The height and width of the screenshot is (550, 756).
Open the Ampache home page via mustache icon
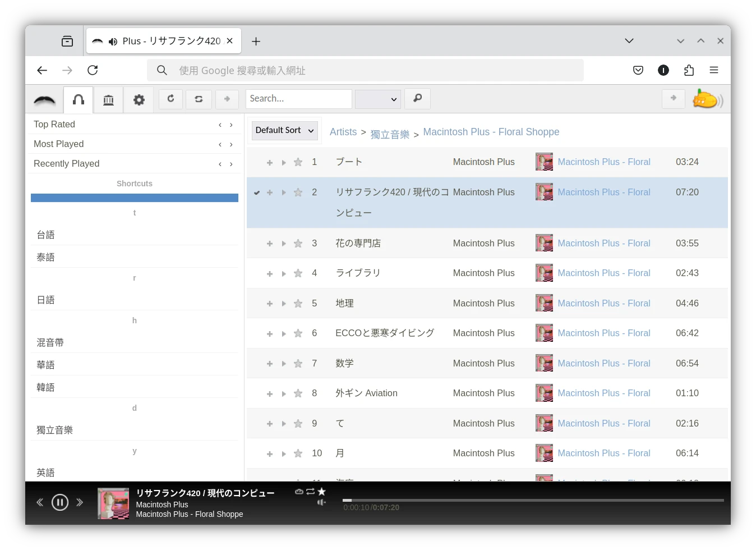pyautogui.click(x=44, y=99)
